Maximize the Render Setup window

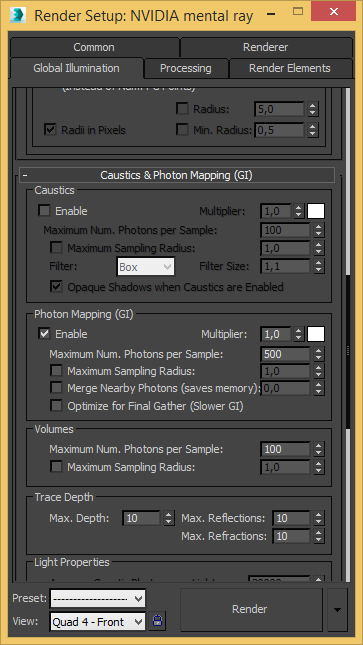click(298, 12)
